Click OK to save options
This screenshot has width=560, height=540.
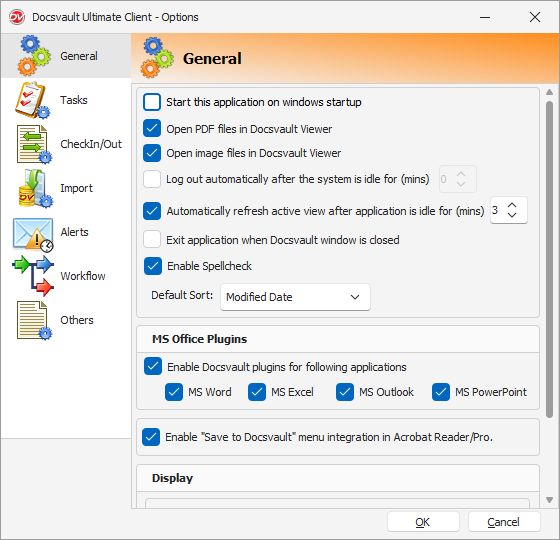click(423, 522)
